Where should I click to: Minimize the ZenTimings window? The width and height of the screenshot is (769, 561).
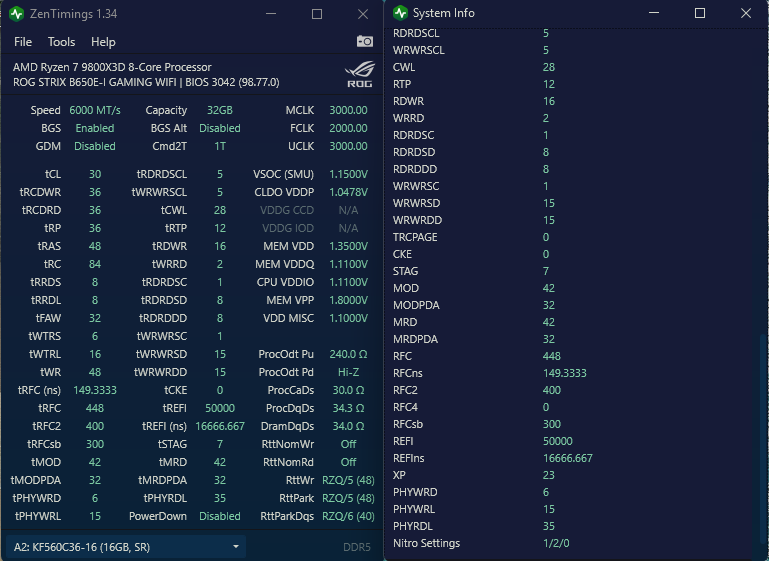click(x=271, y=14)
